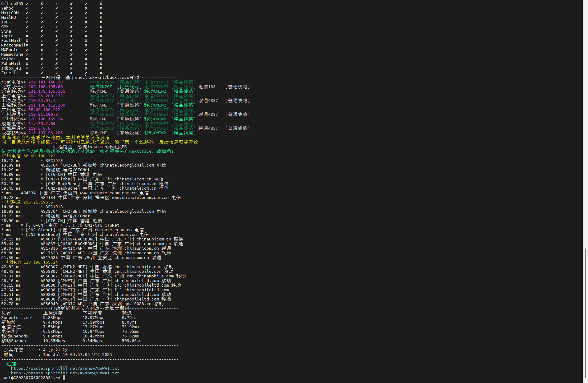The image size is (588, 383).
Task: Click the 509.68ms latency value
Action: 132,341
